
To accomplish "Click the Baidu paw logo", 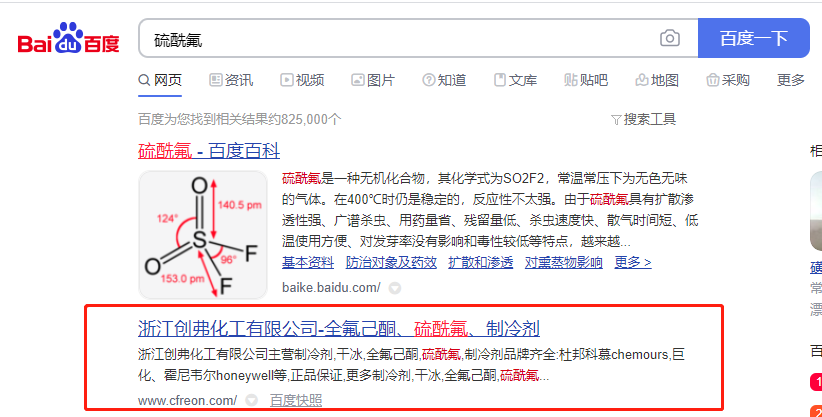I will pos(69,38).
